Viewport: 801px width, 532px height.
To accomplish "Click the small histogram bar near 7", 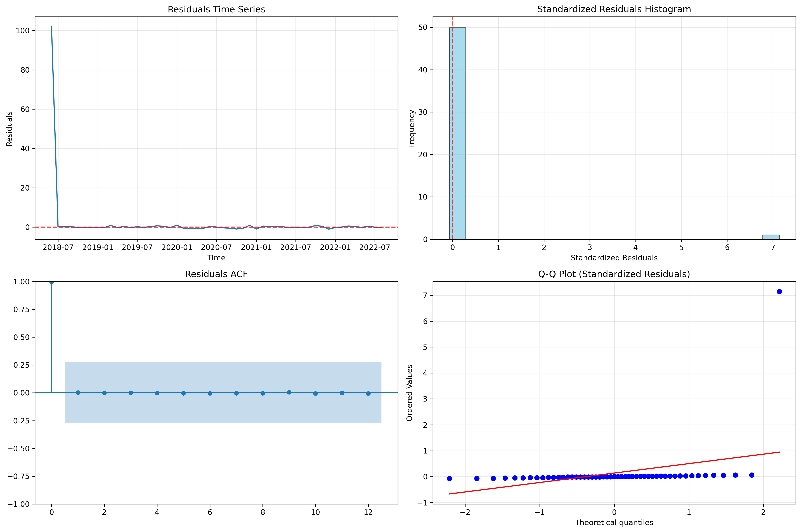I will pyautogui.click(x=771, y=237).
